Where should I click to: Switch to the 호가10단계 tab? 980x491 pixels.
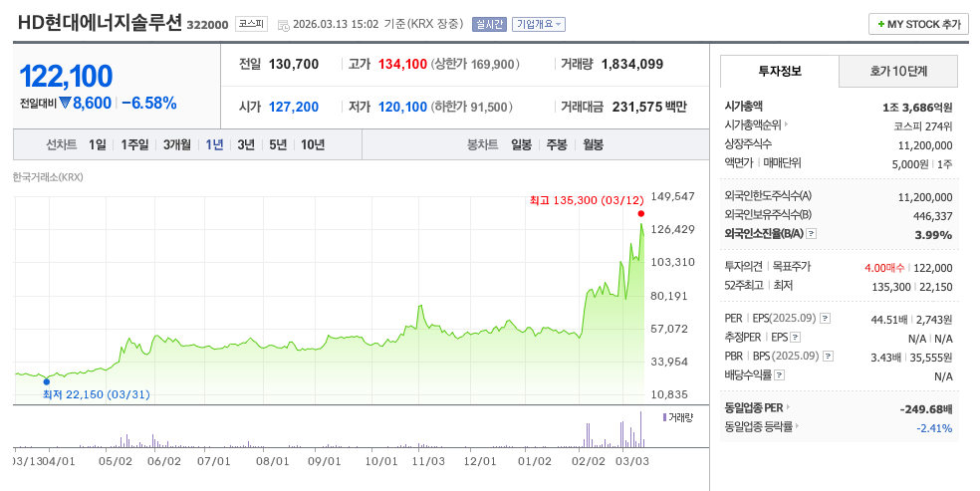(898, 71)
